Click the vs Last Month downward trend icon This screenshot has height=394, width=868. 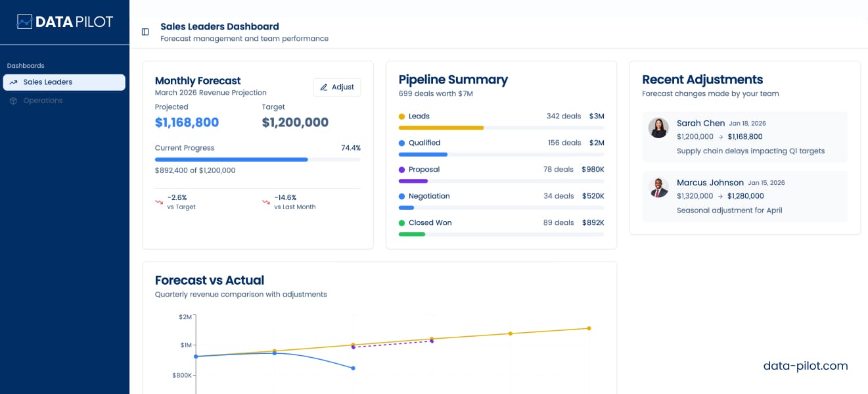(266, 202)
